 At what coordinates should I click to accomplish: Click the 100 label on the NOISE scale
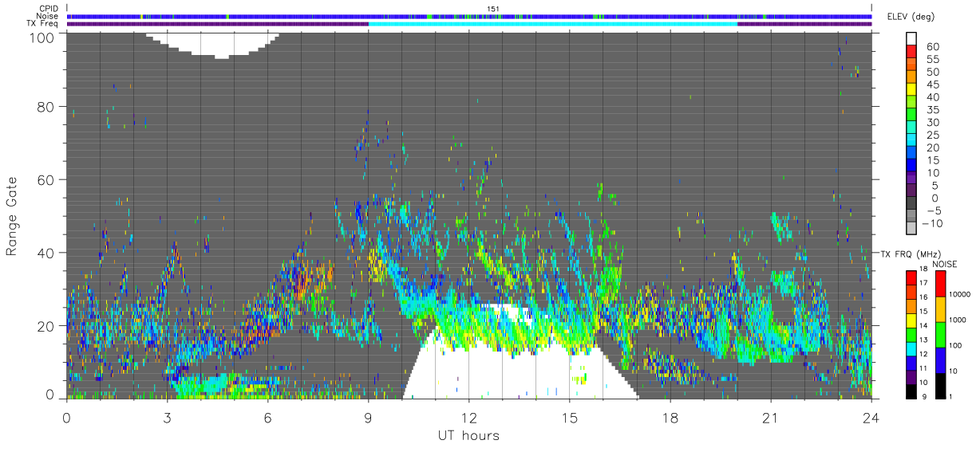click(954, 345)
